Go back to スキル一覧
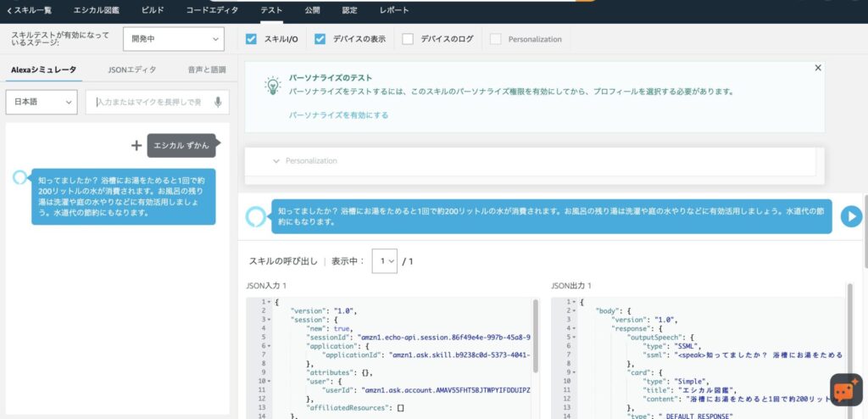 pos(31,10)
